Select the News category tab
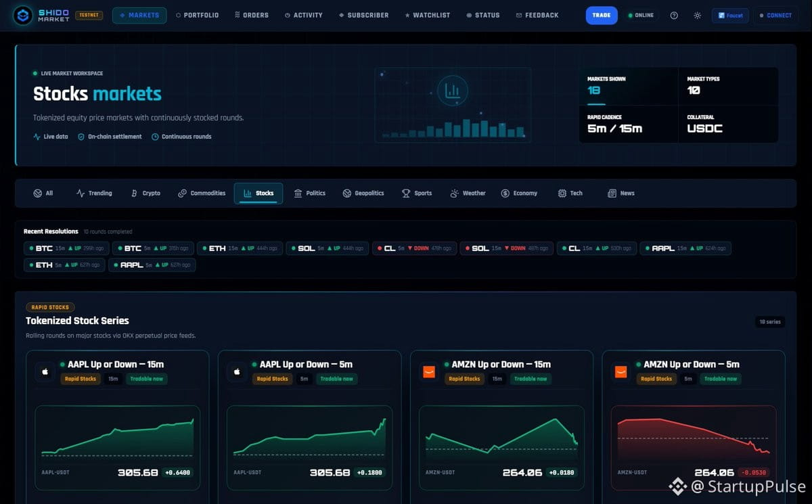 621,193
